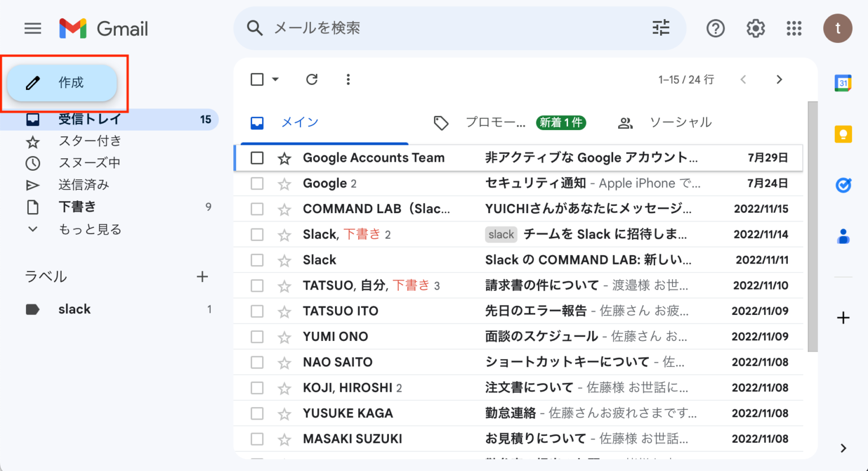The width and height of the screenshot is (868, 471).
Task: Switch to the メイン tab
Action: click(324, 123)
